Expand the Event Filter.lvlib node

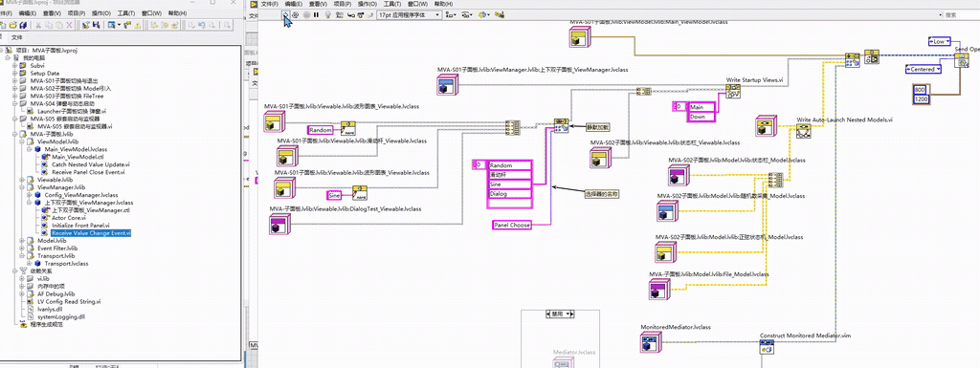[23, 249]
